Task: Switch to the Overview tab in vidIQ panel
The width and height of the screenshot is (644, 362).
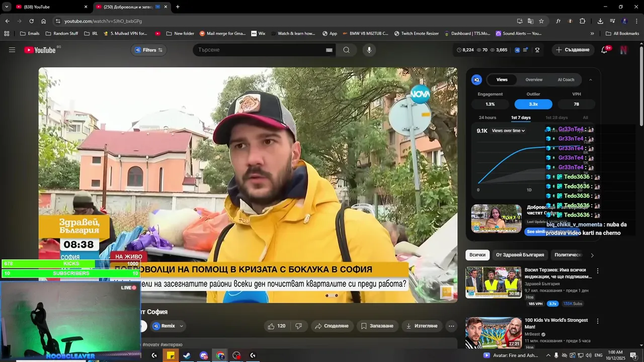Action: click(534, 79)
